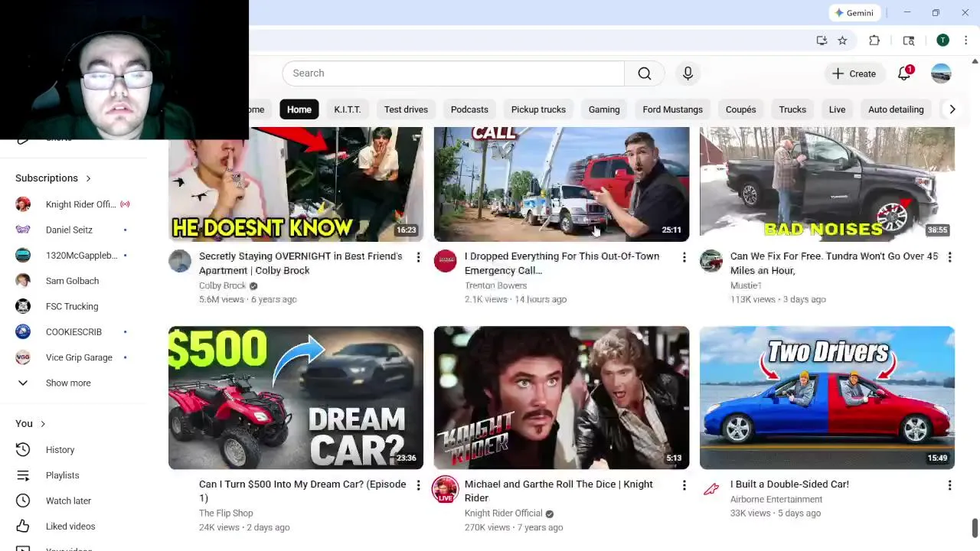Screen dimensions: 980x551
Task: Select the Home chip
Action: (x=299, y=109)
